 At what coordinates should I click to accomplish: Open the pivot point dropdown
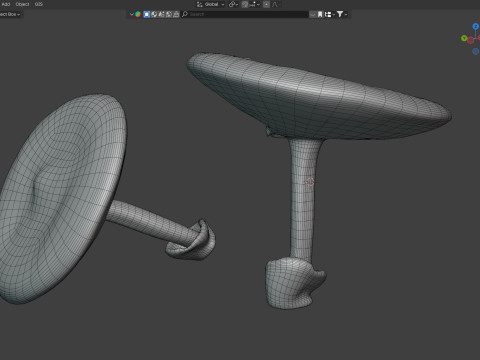(x=233, y=4)
